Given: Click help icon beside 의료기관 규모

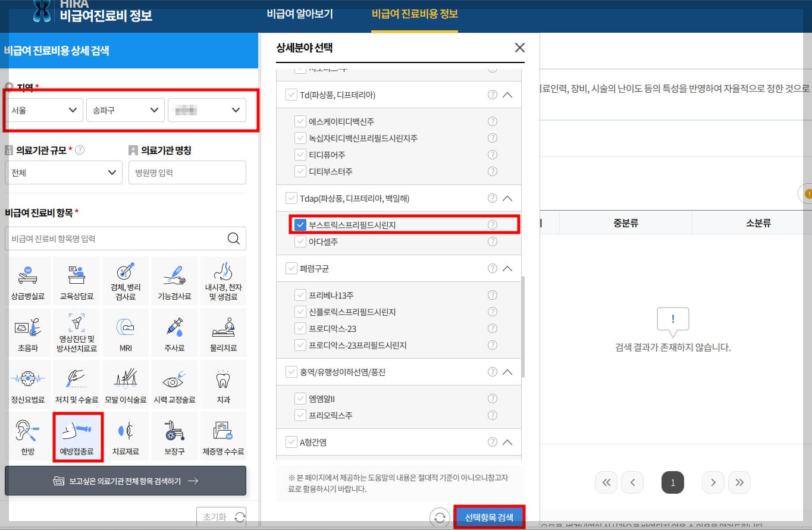Looking at the screenshot, I should click(x=80, y=150).
